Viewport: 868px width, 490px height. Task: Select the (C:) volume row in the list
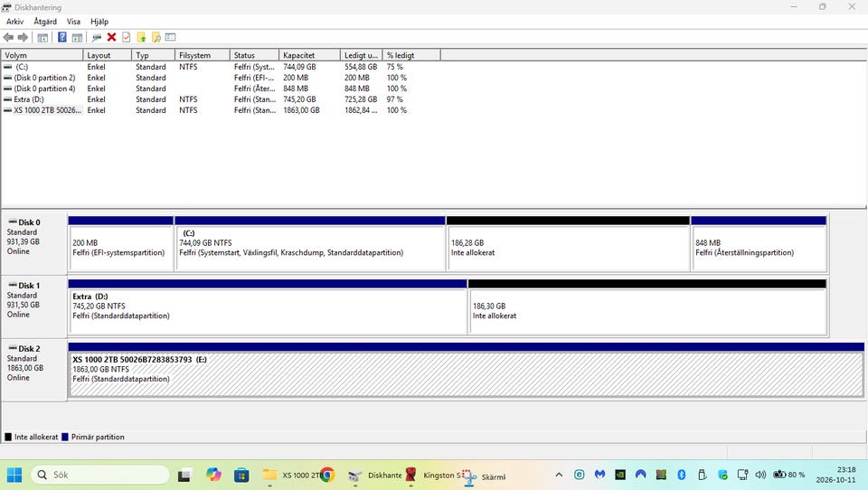[222, 67]
